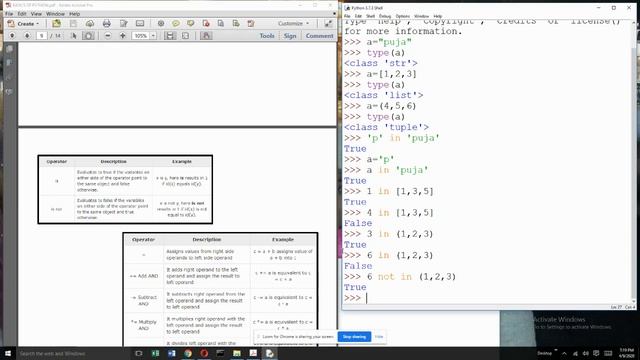Click the Edit document pencil icon
640x360 pixels.
(123, 24)
